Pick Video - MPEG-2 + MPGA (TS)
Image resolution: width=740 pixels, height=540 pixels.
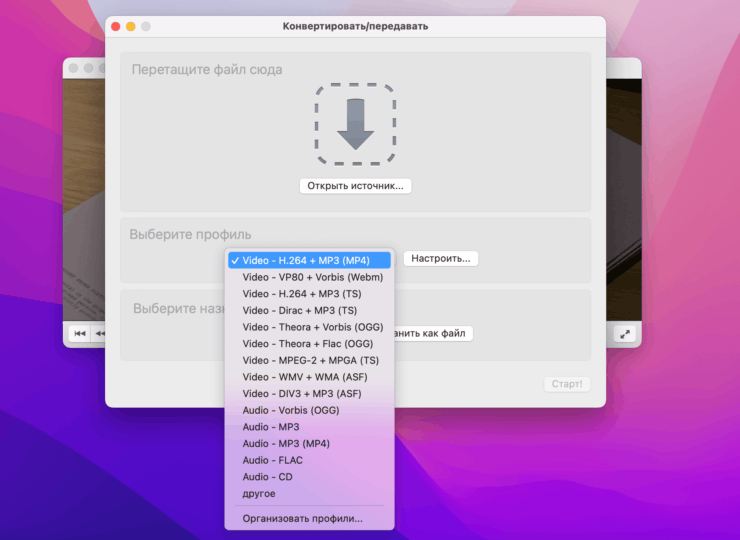coord(309,360)
